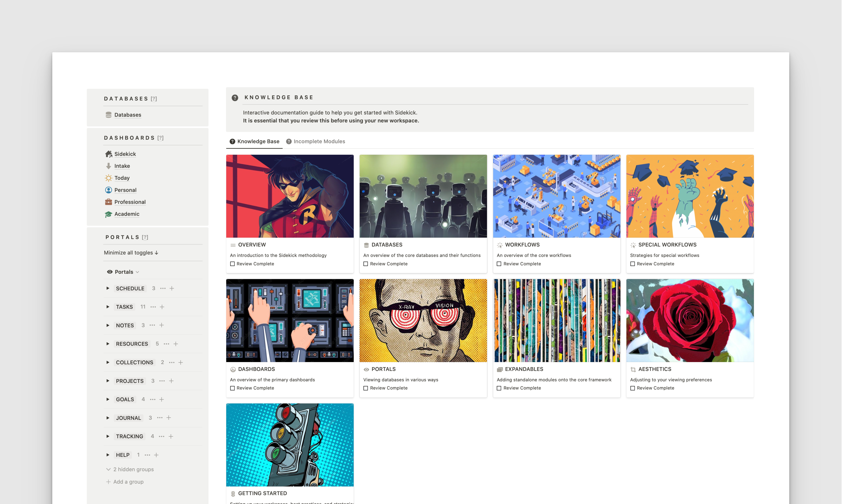Screen dimensions: 842x504
Task: Click Add a group
Action: [128, 482]
